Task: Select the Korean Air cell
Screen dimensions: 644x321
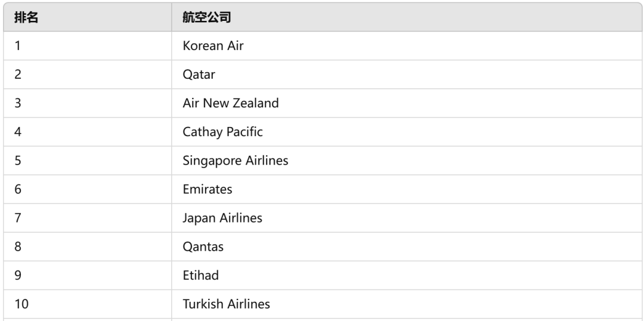Action: (407, 45)
